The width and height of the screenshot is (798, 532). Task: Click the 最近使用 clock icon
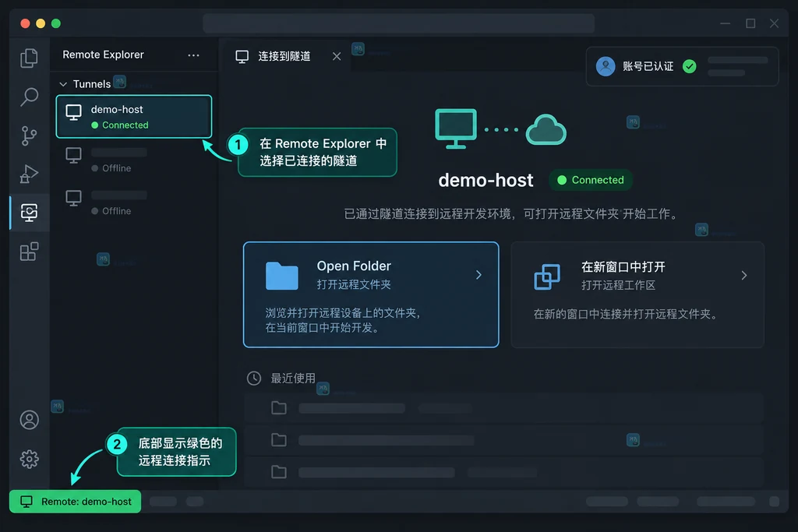click(254, 378)
